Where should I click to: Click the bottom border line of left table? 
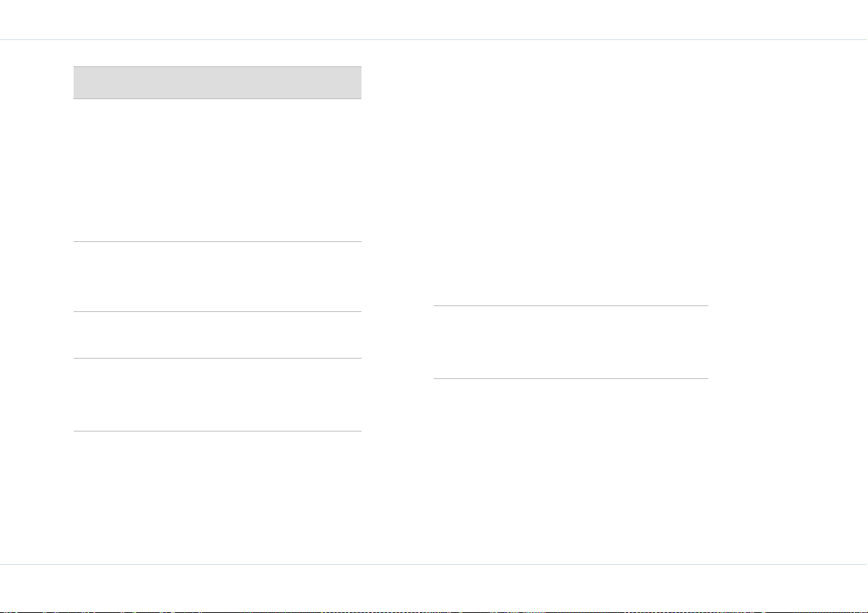pyautogui.click(x=217, y=431)
